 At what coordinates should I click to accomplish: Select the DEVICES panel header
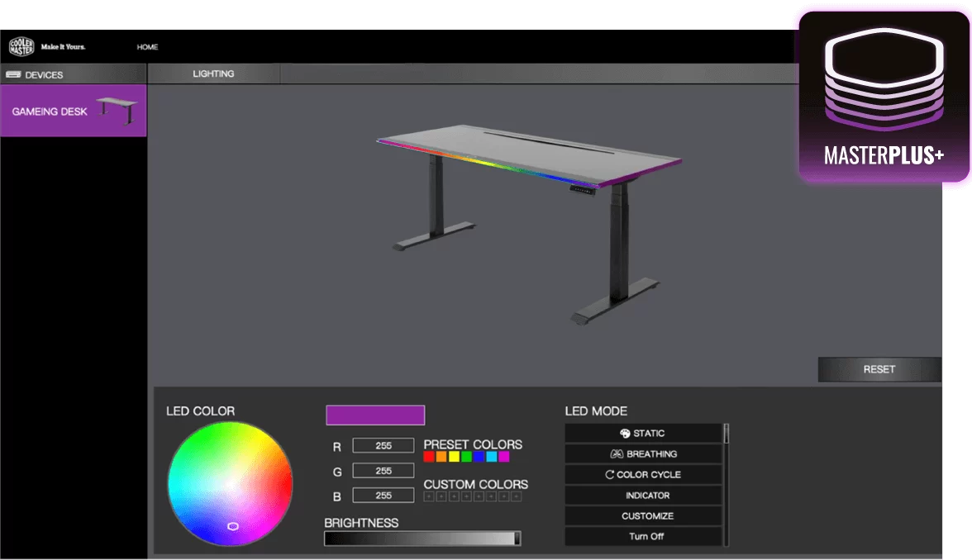pos(73,74)
